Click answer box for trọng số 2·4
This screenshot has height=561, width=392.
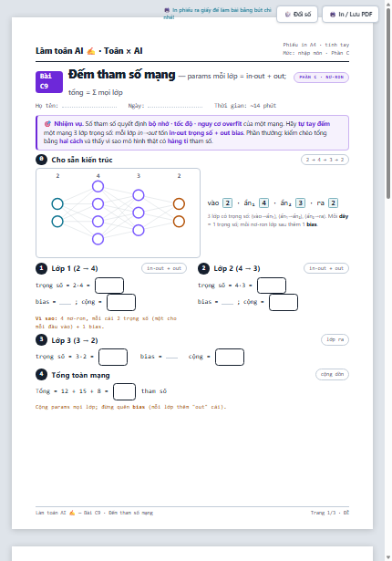point(109,286)
